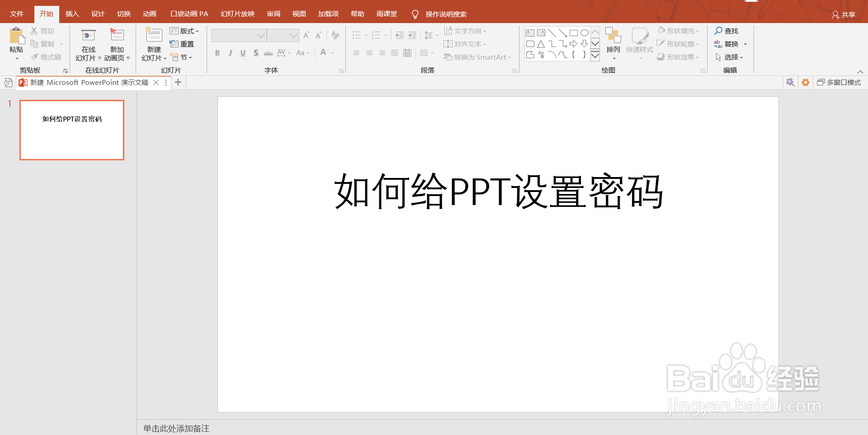This screenshot has height=435, width=868.
Task: Toggle italic formatting
Action: [230, 53]
